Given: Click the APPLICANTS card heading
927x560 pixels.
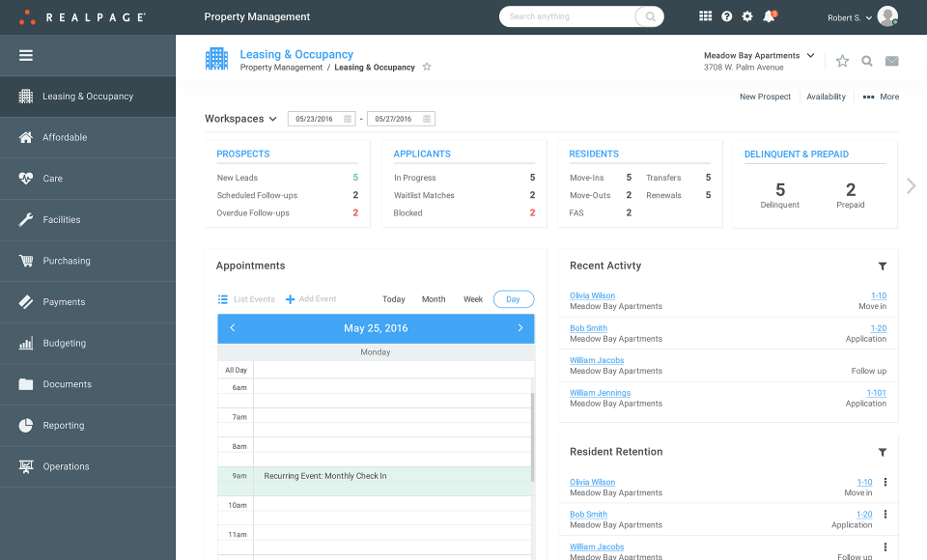Looking at the screenshot, I should 422,154.
